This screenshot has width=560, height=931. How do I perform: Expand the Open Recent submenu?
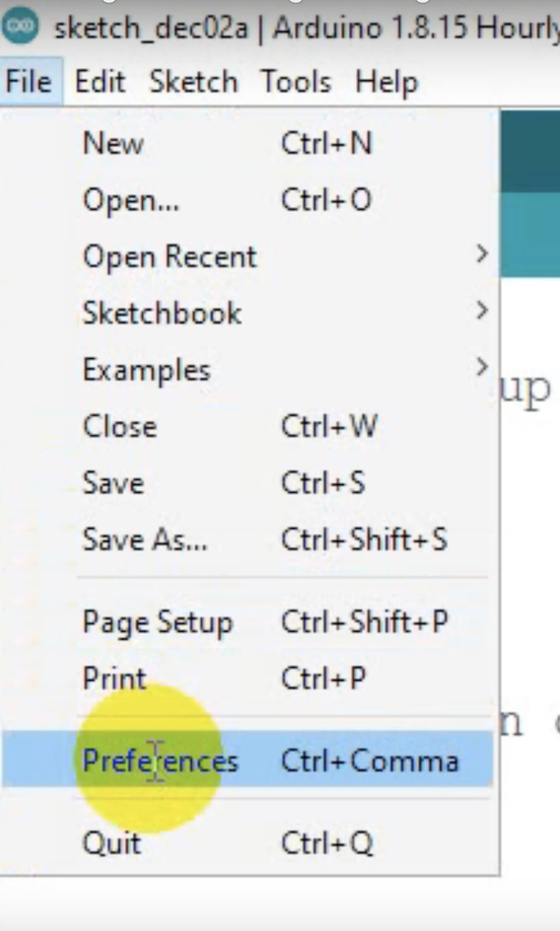pos(170,257)
